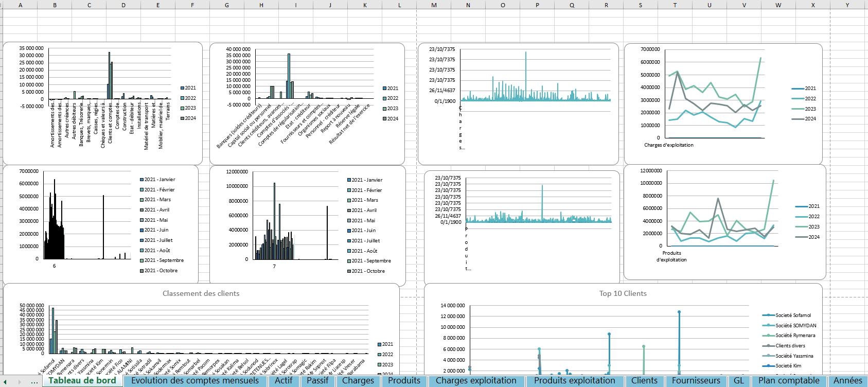The width and height of the screenshot is (868, 387).
Task: Select '2021 - Juin' legend in chart 7
Action: point(363,231)
